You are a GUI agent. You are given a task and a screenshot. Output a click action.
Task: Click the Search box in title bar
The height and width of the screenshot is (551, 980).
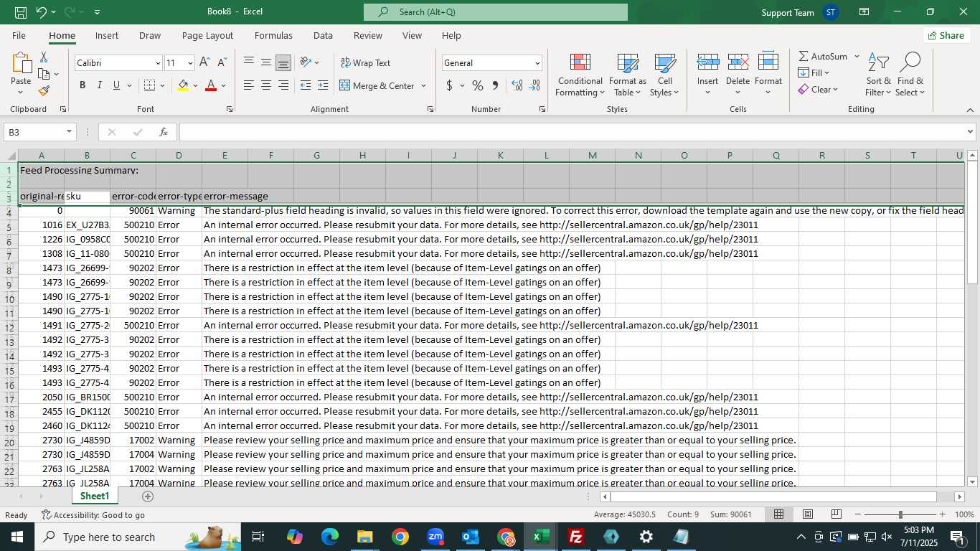coord(496,12)
